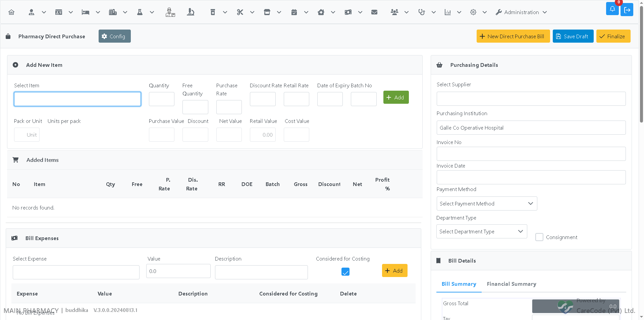This screenshot has height=320, width=644.
Task: Open the inpatient bed icon menu
Action: [x=86, y=12]
